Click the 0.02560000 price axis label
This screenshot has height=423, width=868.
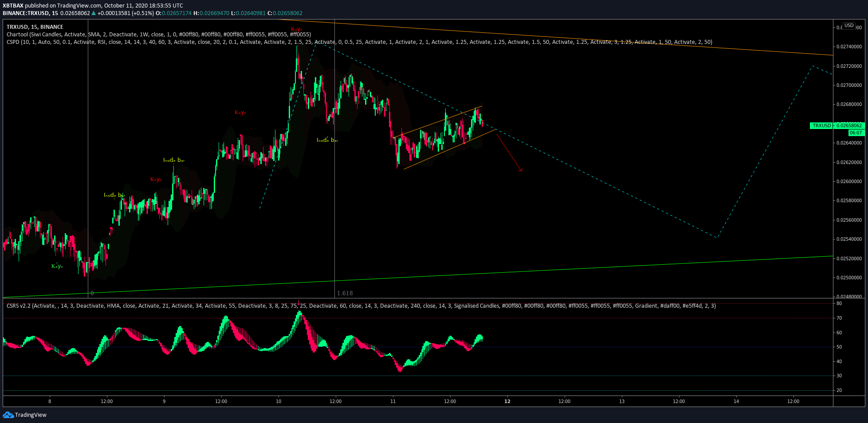tap(849, 220)
